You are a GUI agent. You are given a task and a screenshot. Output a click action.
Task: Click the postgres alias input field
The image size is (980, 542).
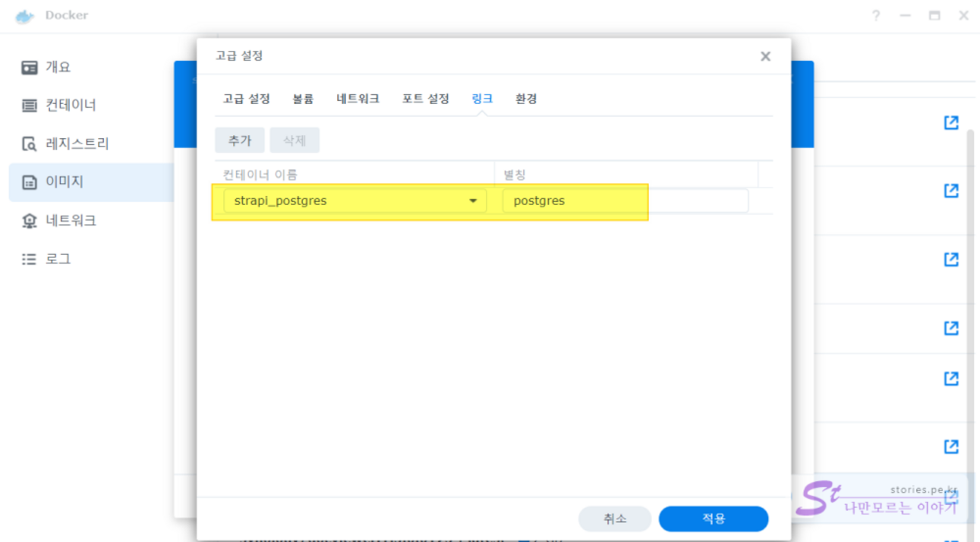click(x=624, y=201)
